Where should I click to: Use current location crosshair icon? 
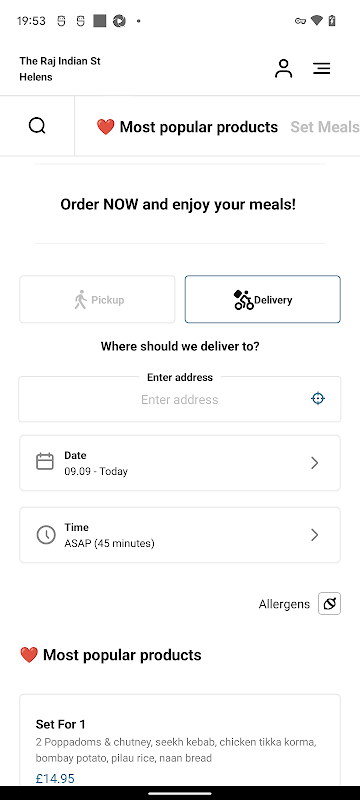tap(318, 398)
